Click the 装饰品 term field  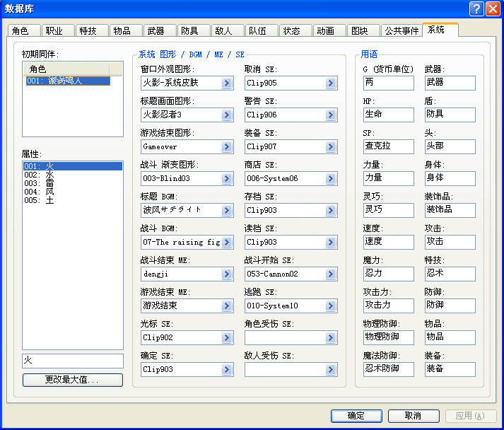(x=450, y=210)
